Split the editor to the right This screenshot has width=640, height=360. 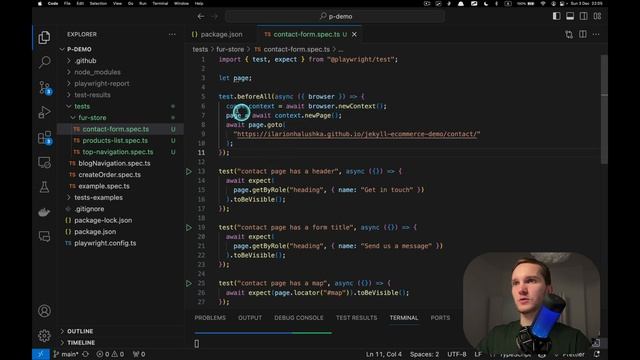[x=582, y=34]
